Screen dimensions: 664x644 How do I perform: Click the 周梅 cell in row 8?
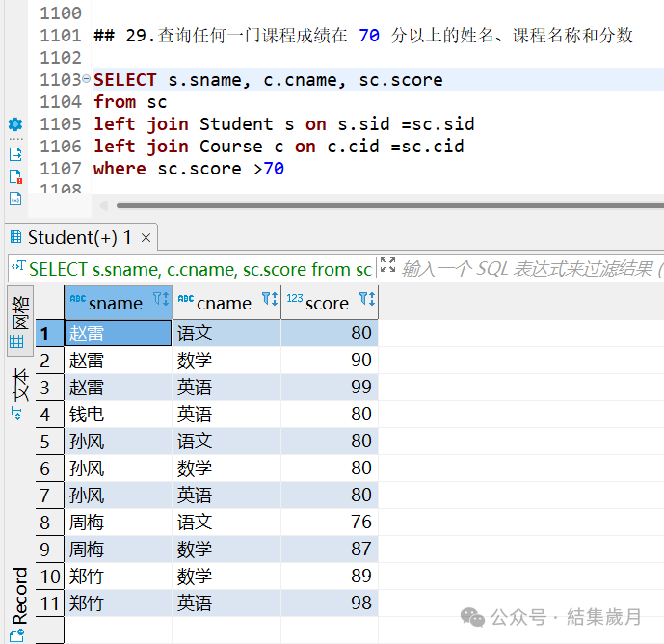(118, 522)
